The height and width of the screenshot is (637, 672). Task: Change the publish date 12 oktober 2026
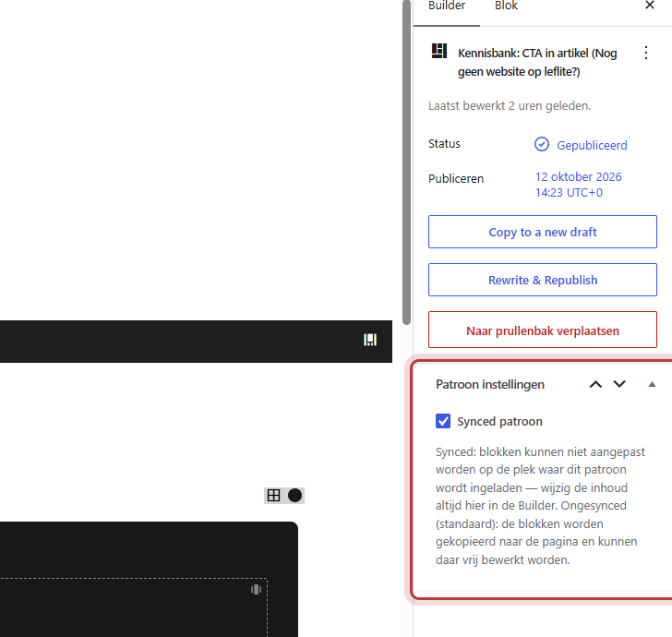click(x=578, y=185)
